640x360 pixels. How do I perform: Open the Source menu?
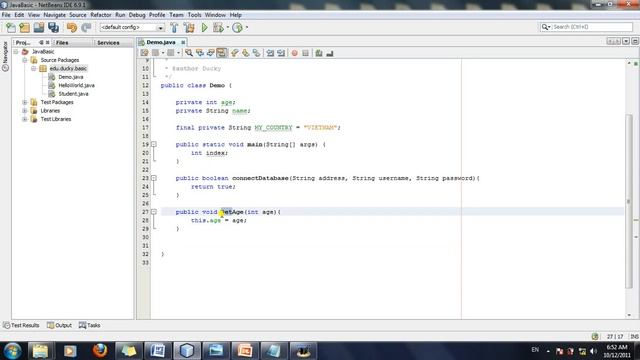tap(78, 15)
